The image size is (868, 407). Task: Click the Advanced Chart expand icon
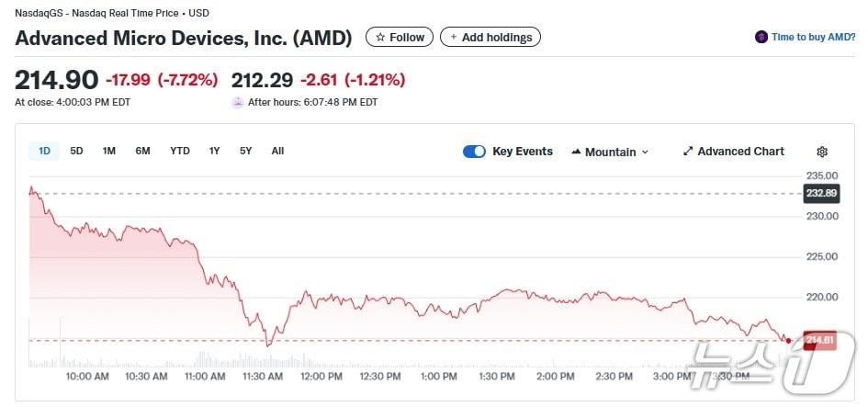688,152
